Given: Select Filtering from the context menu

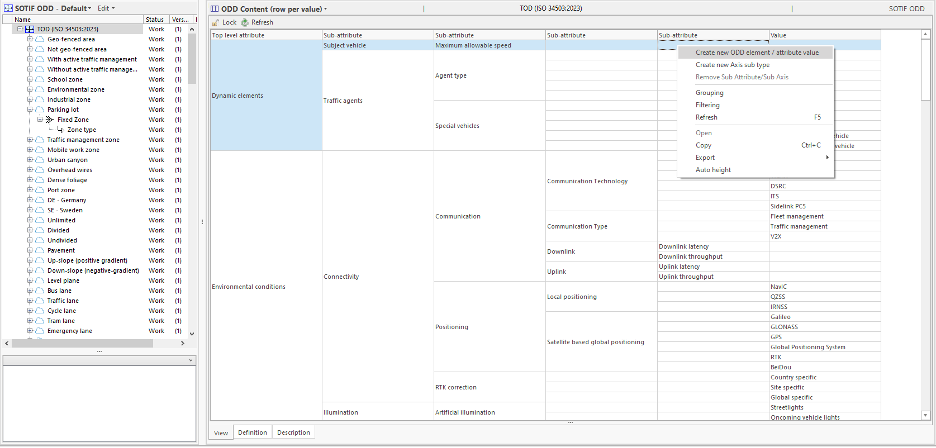Looking at the screenshot, I should point(756,105).
